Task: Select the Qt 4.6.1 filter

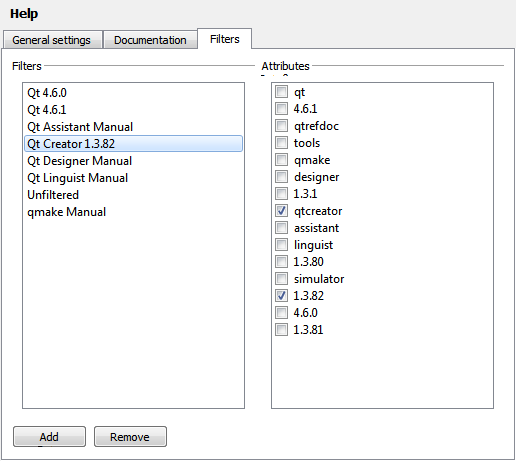Action: pyautogui.click(x=133, y=110)
